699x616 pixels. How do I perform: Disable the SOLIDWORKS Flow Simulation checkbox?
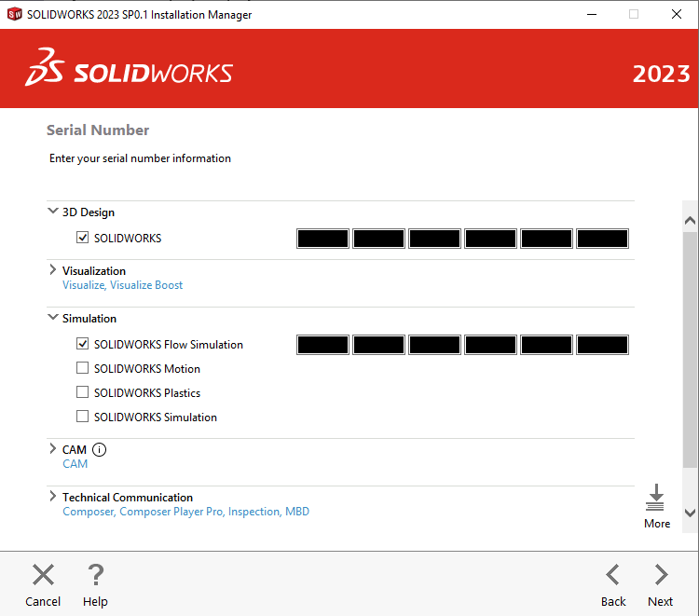point(83,345)
